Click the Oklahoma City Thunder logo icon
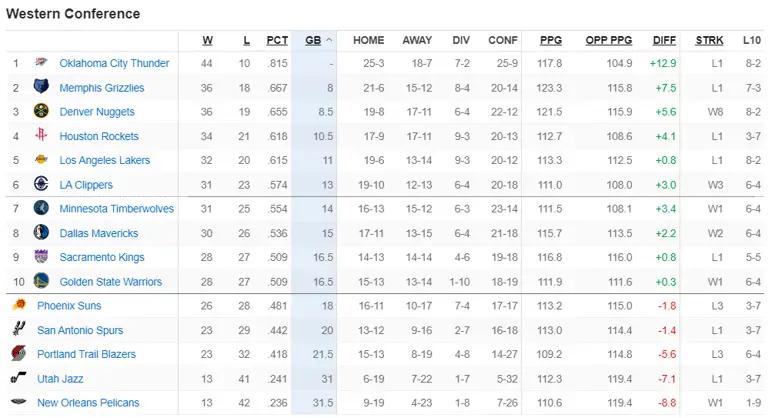The image size is (768, 418). click(x=41, y=62)
